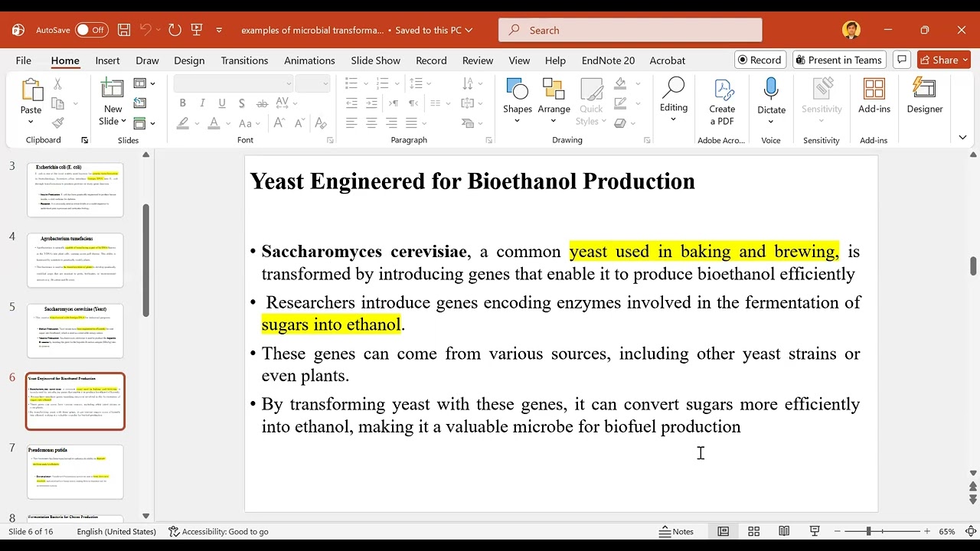The width and height of the screenshot is (980, 551).
Task: Switch to the Design tab
Action: tap(189, 60)
